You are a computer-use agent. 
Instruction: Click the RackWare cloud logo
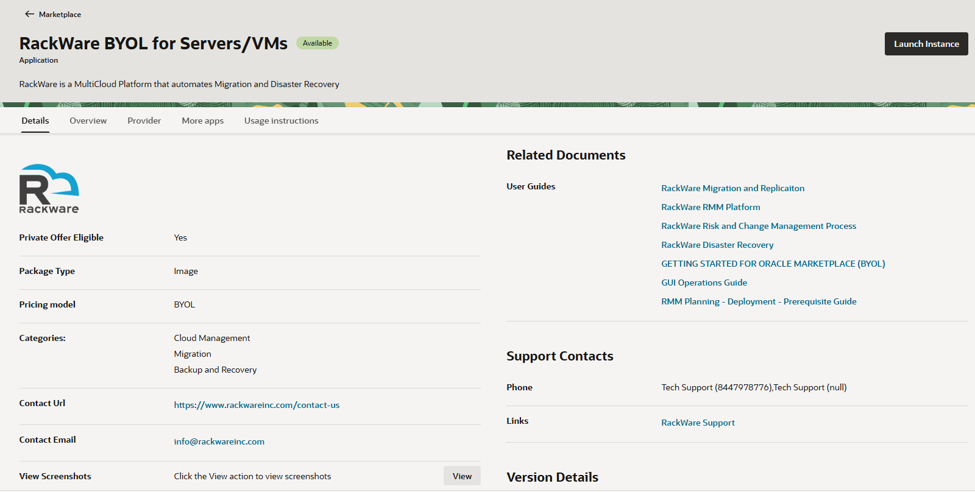pos(49,188)
